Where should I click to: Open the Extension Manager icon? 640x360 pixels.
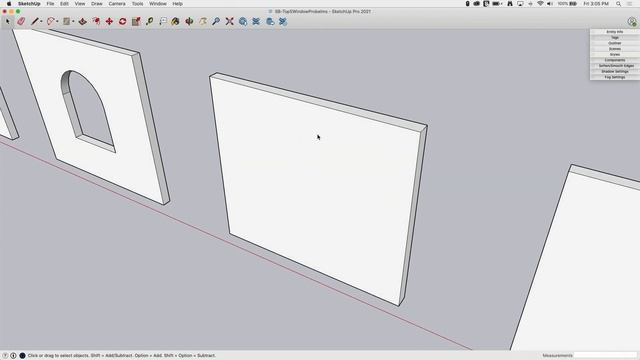283,21
